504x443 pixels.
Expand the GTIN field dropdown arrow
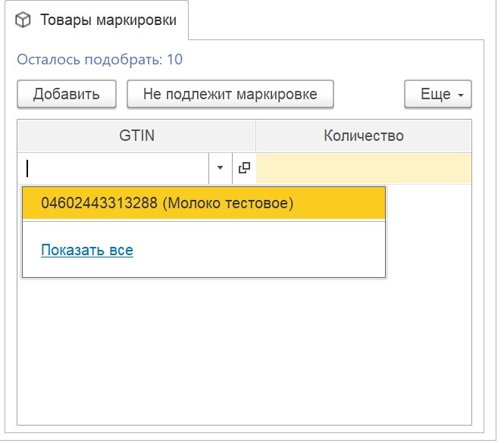click(x=221, y=167)
